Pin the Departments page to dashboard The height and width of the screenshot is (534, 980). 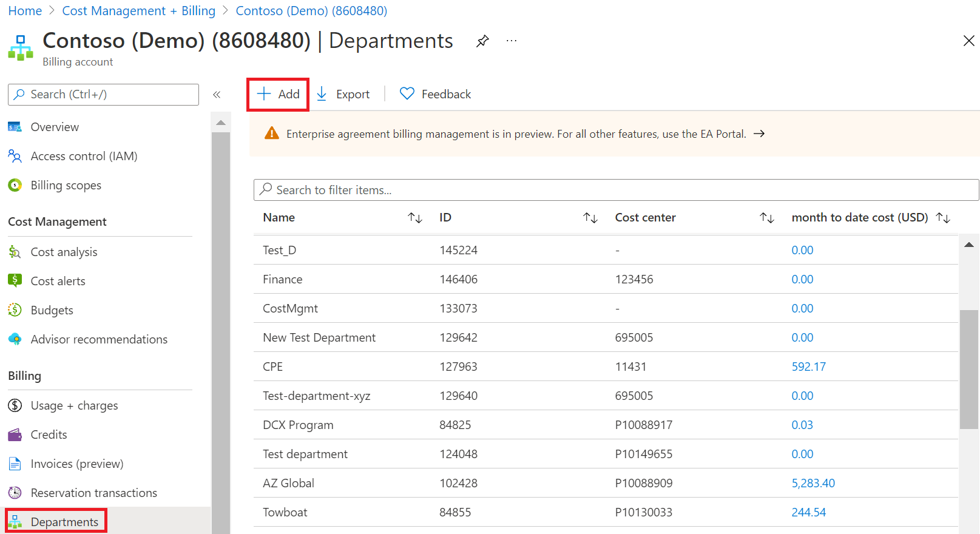point(482,41)
